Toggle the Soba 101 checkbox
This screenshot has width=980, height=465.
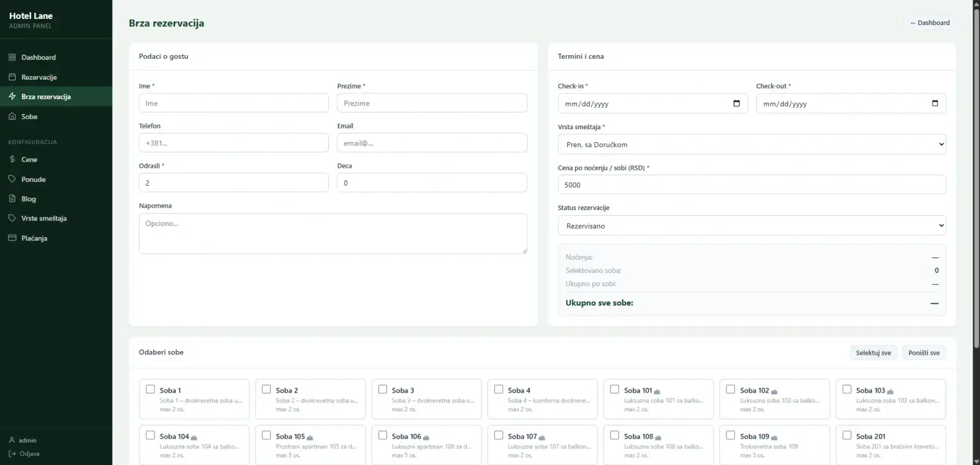click(x=614, y=389)
